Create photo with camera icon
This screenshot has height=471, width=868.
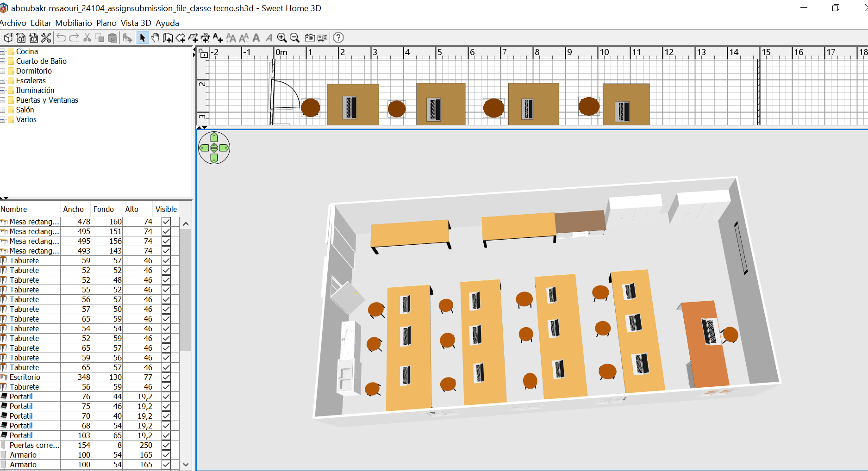(x=310, y=38)
